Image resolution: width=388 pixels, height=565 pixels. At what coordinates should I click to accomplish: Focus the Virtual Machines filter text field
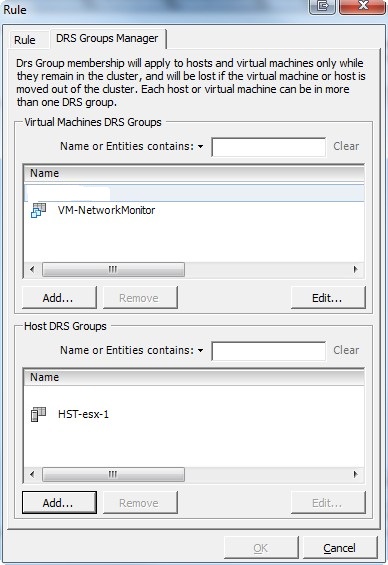pyautogui.click(x=269, y=147)
